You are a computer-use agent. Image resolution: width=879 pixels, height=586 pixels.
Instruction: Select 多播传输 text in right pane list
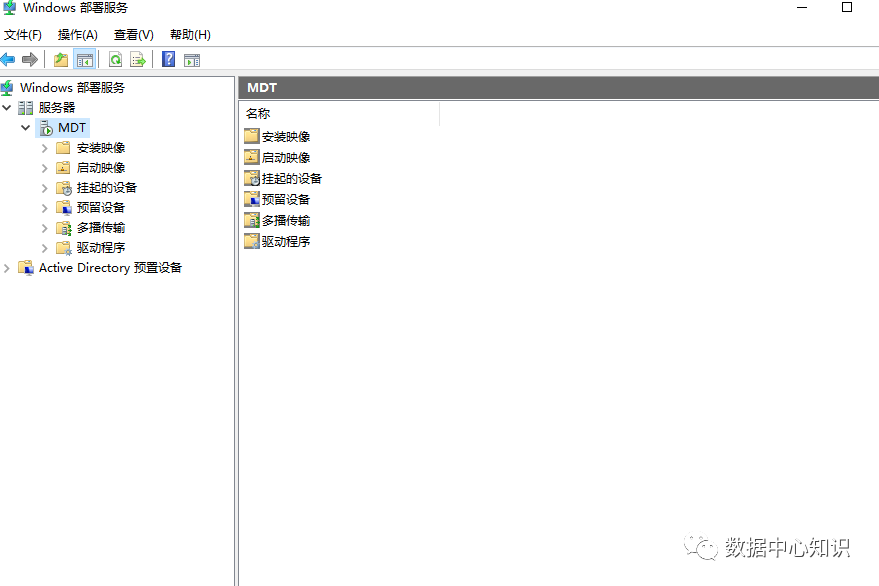pos(286,220)
